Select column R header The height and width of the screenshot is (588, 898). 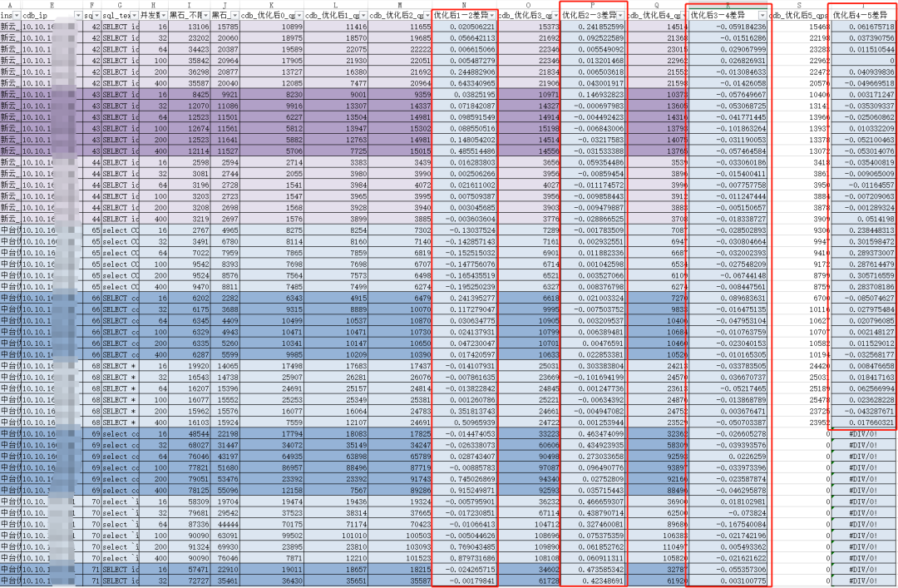[728, 5]
